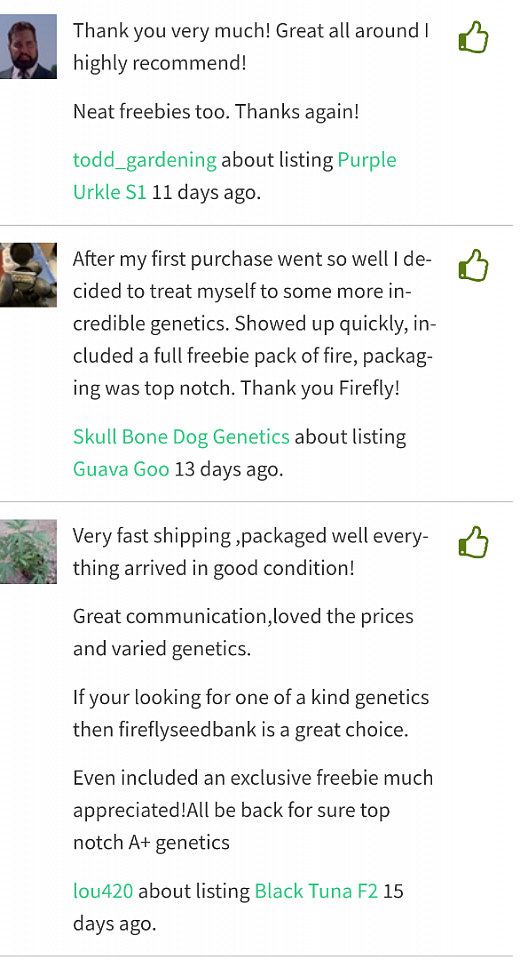Visit the todd_gardening profile link
This screenshot has height=960, width=528.
pos(145,160)
